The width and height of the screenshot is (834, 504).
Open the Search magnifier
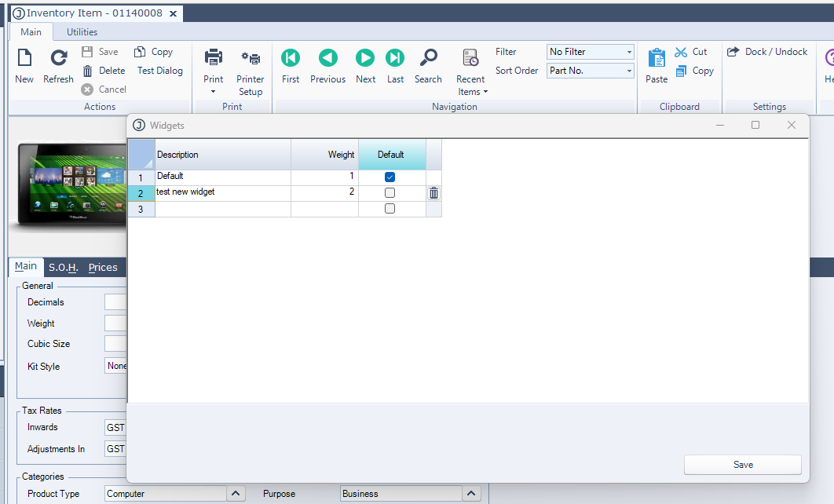tap(428, 59)
